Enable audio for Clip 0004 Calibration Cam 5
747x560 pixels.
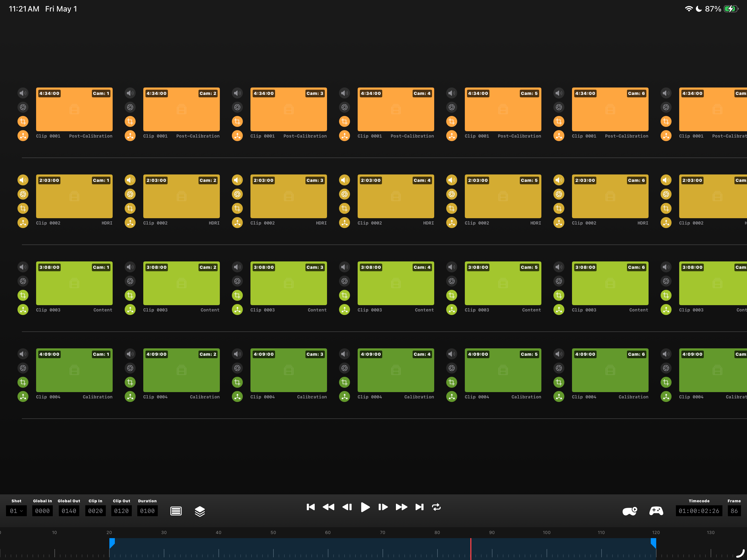451,354
